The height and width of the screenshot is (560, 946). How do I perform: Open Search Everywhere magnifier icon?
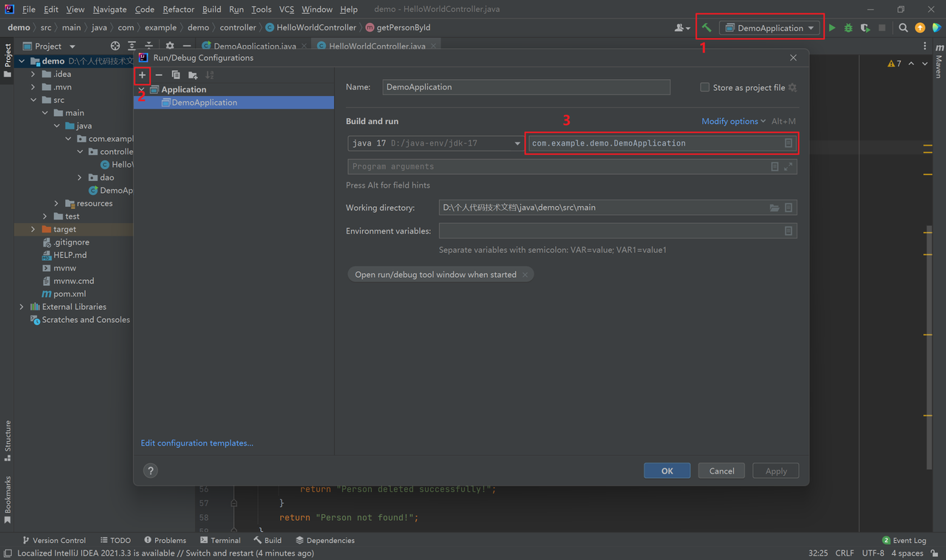point(903,28)
